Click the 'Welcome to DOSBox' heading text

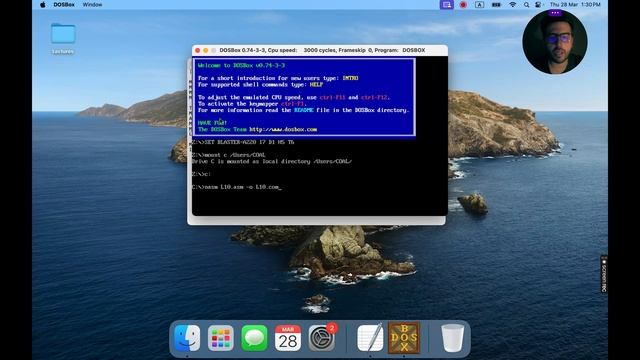(241, 65)
